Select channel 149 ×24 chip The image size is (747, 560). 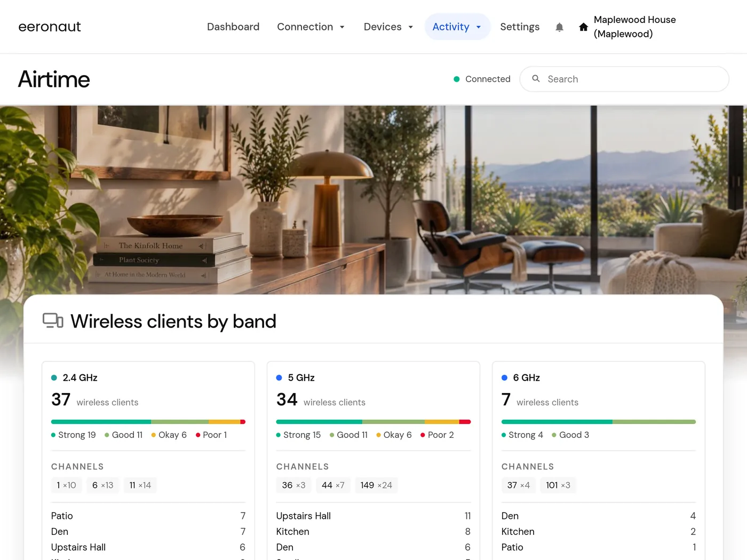[376, 485]
